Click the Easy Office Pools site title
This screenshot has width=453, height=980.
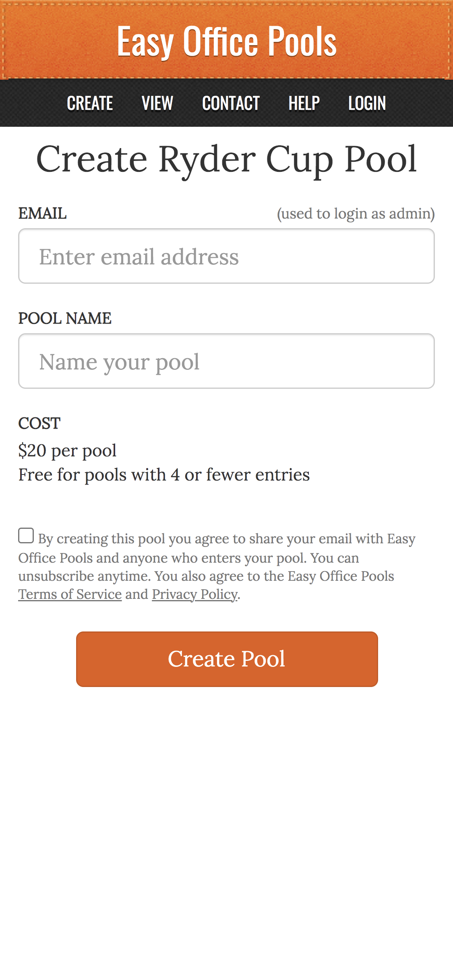pos(226,41)
